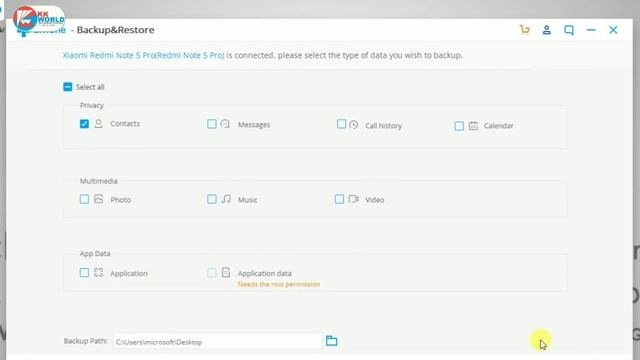The height and width of the screenshot is (360, 640).
Task: Check the Music checkbox
Action: coord(211,199)
